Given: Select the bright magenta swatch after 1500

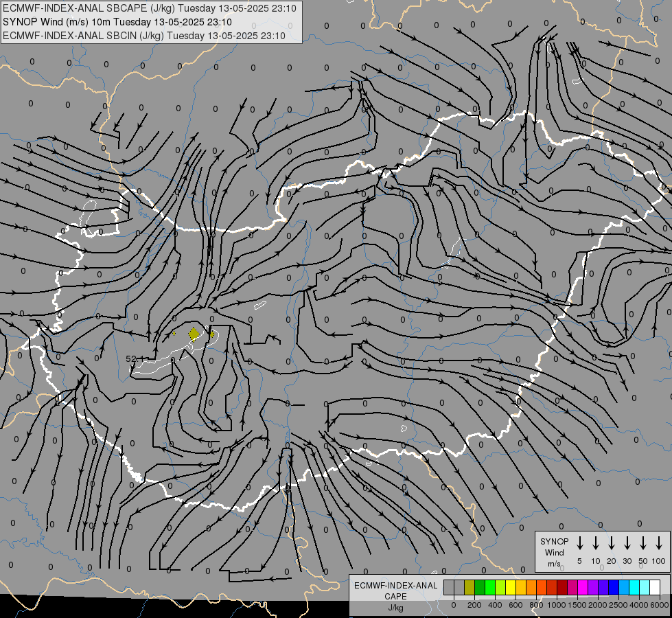Looking at the screenshot, I should [x=583, y=588].
